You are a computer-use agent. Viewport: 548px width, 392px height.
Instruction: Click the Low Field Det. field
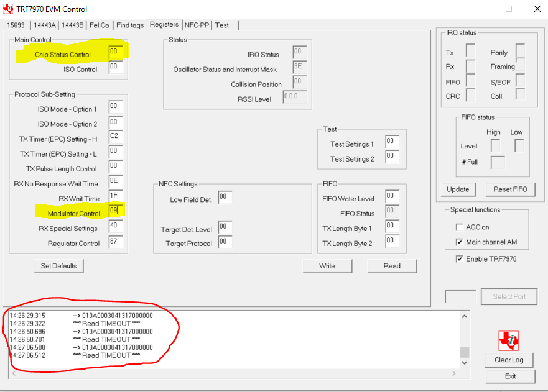pyautogui.click(x=225, y=197)
